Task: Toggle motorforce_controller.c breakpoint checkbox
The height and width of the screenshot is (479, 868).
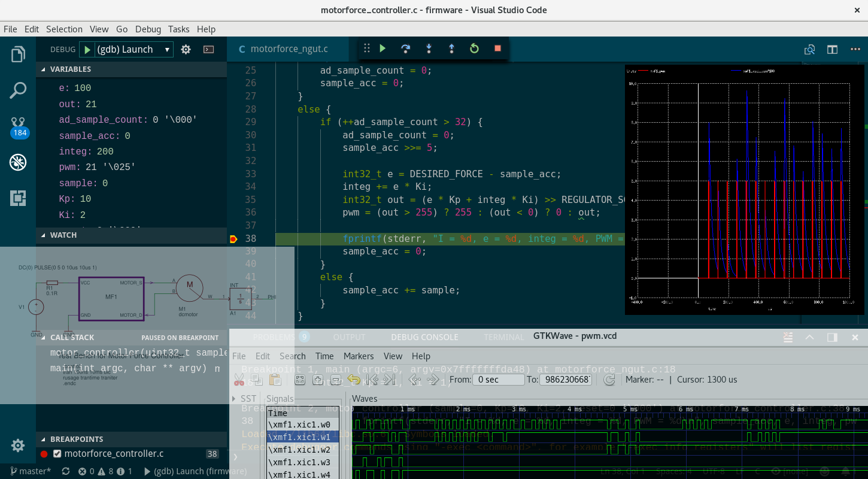Action: 57,454
